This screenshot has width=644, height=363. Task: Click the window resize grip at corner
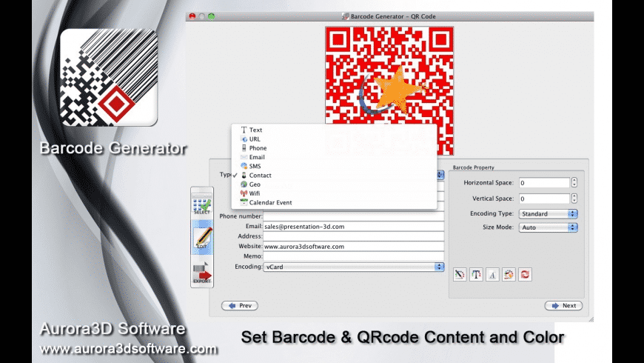[x=591, y=319]
